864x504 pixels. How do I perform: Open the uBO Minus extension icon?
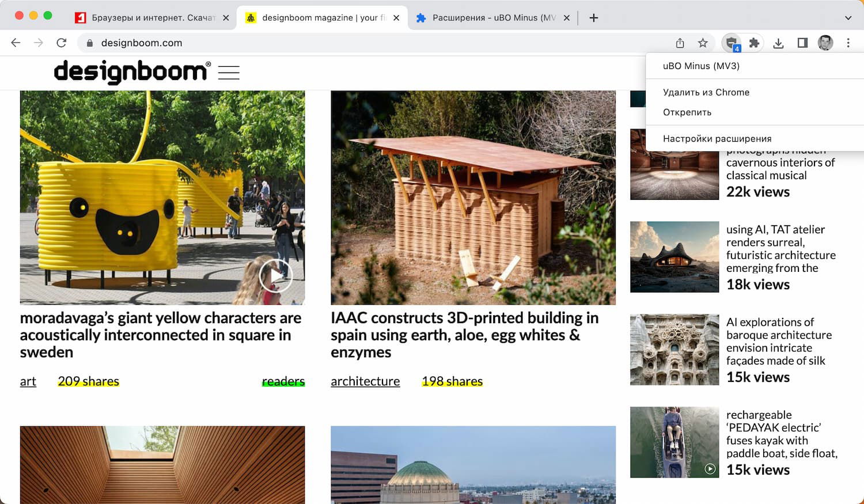732,43
